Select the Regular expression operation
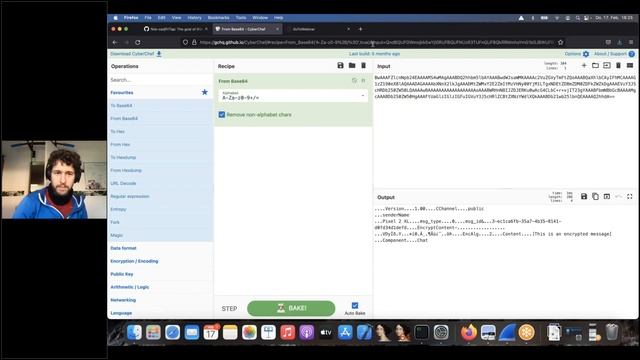This screenshot has width=640, height=360. coord(160,196)
